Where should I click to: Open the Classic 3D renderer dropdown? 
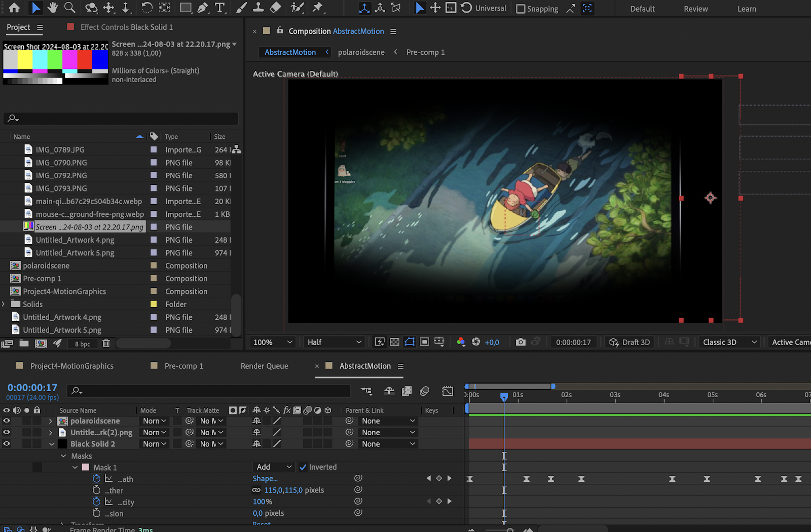(x=729, y=342)
